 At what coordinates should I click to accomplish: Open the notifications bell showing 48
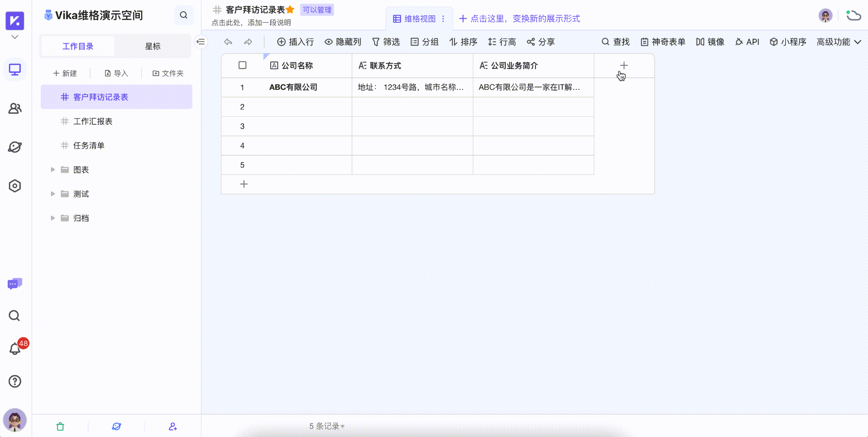click(15, 348)
